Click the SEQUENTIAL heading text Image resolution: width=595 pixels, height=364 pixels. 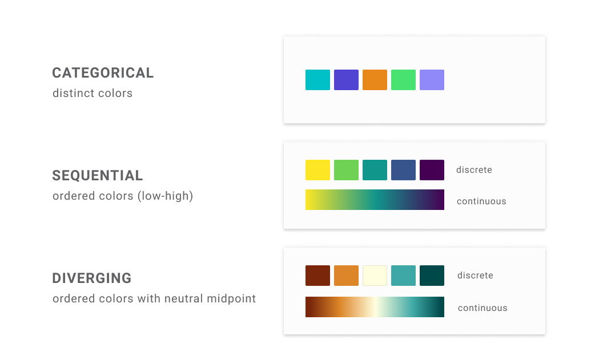coord(98,175)
